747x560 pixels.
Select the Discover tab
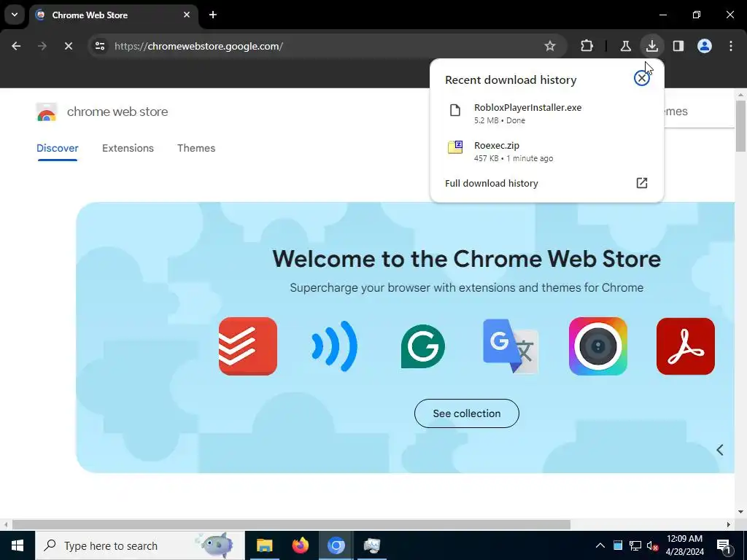[x=57, y=148]
